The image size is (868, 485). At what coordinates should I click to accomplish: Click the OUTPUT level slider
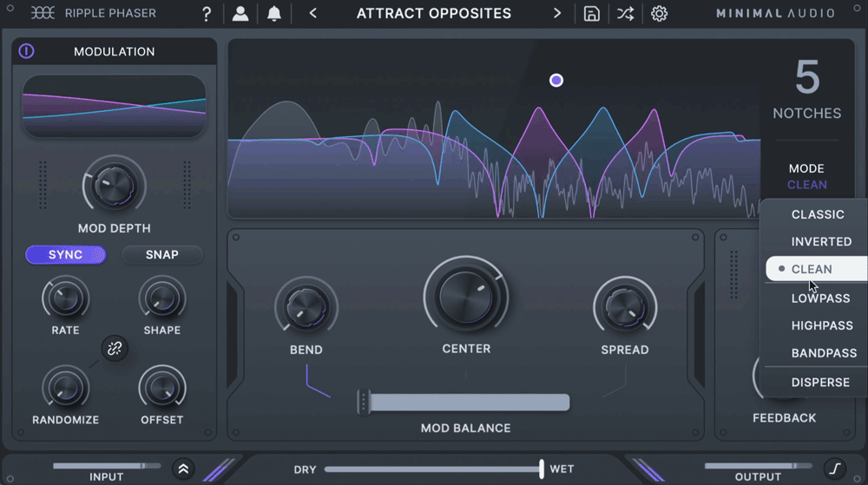(758, 466)
